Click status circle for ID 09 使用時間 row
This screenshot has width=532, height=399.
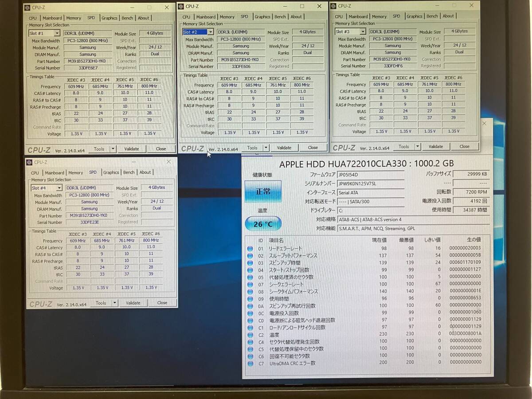[x=250, y=299]
